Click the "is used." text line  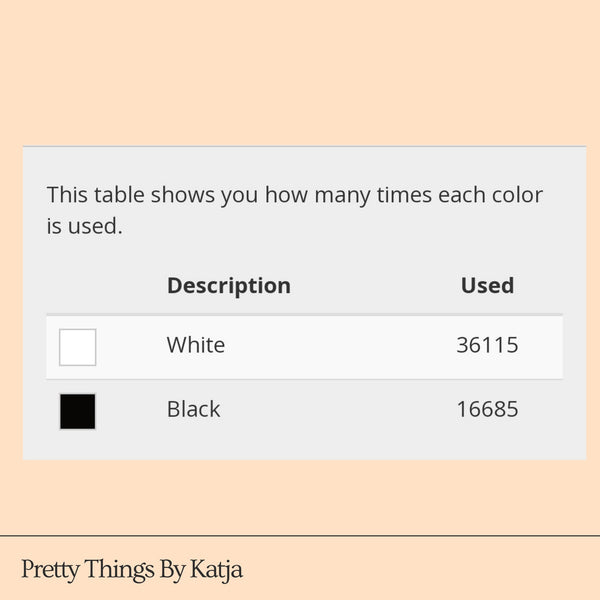coord(84,227)
